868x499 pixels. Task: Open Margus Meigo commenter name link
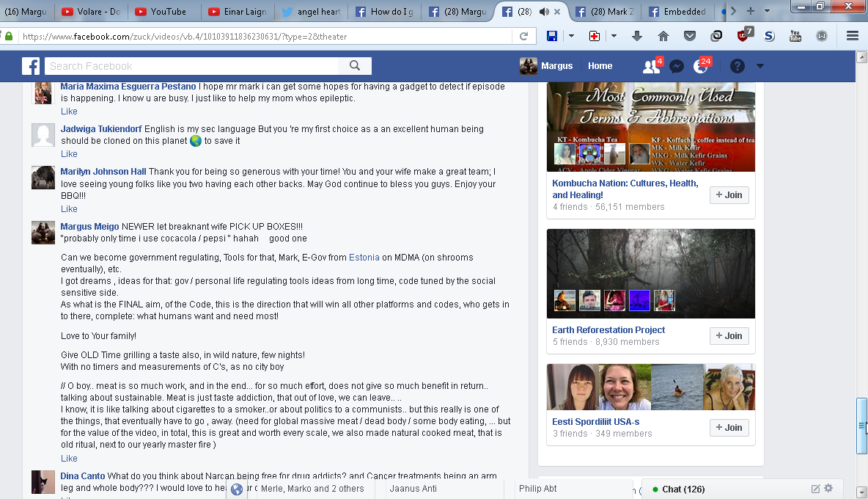[x=89, y=227]
